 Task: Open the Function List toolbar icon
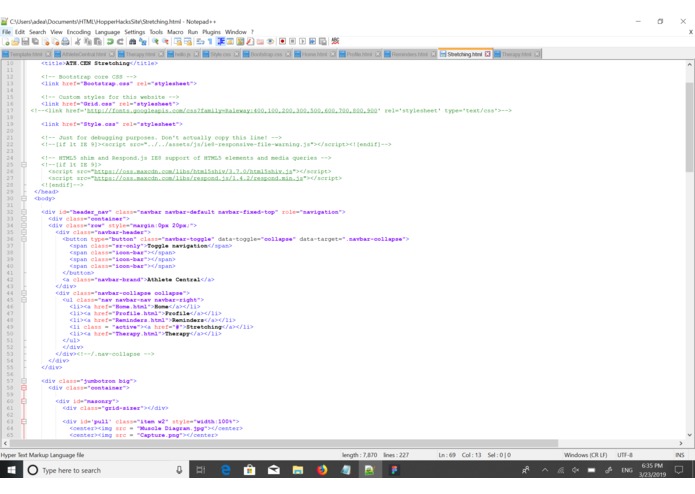pyautogui.click(x=250, y=42)
